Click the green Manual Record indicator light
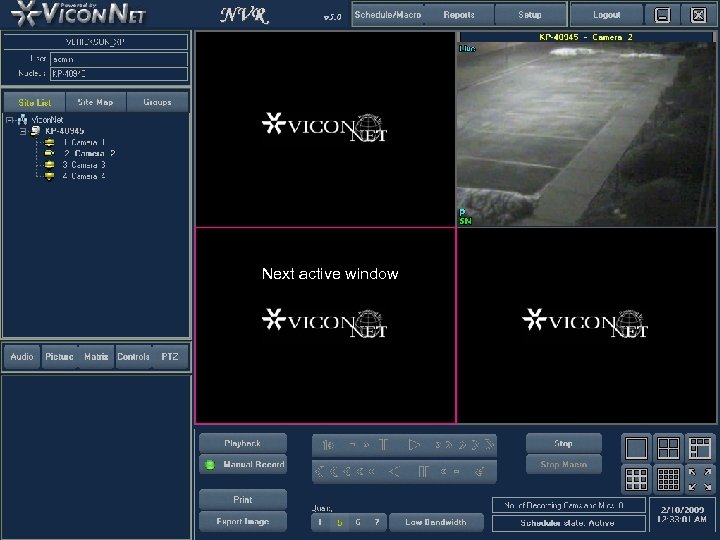 coord(210,465)
